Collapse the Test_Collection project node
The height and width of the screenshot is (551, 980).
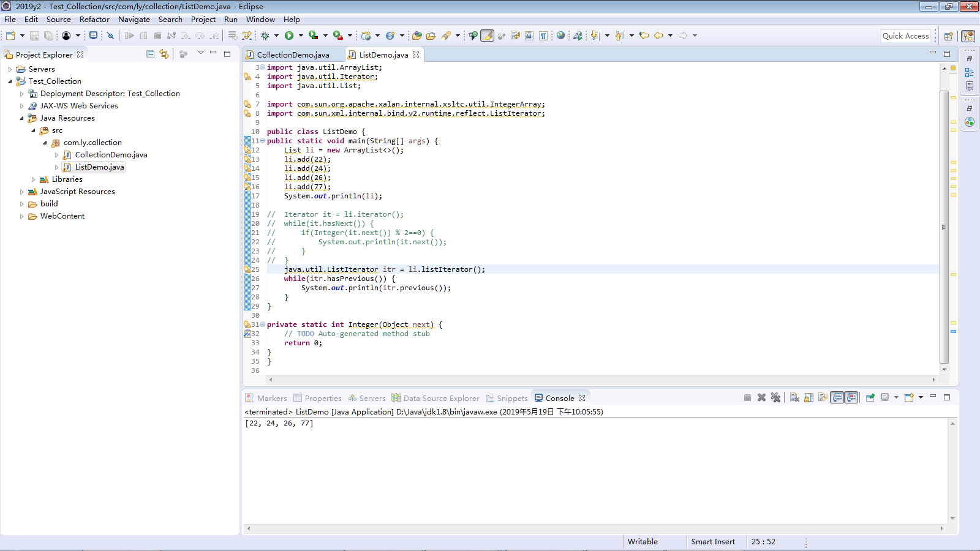pyautogui.click(x=10, y=81)
